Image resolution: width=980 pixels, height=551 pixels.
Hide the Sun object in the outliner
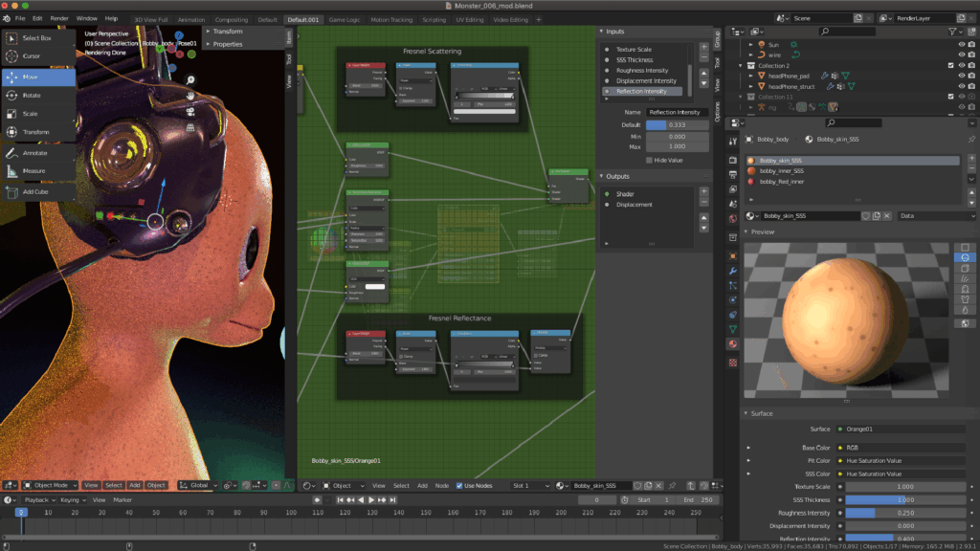coord(960,44)
